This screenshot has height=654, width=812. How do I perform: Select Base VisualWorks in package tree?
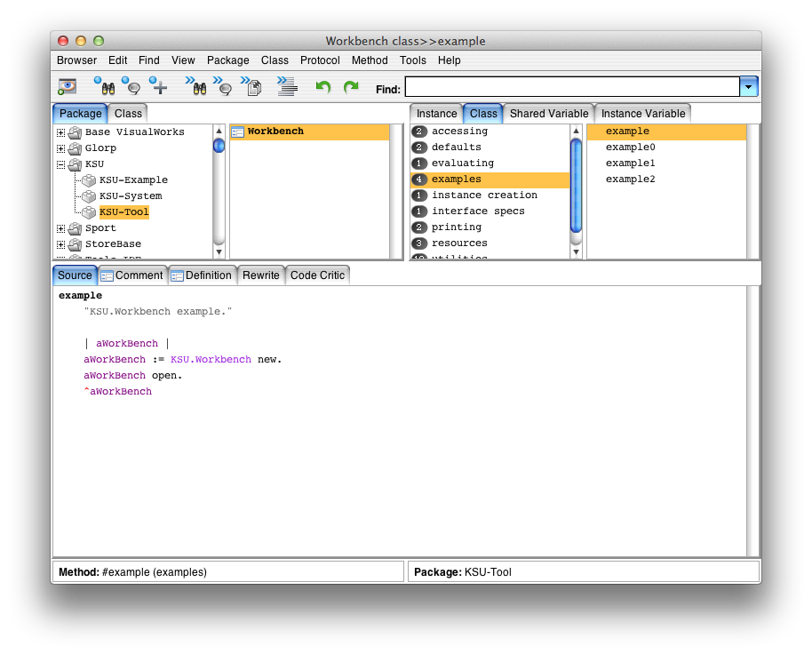pos(135,132)
